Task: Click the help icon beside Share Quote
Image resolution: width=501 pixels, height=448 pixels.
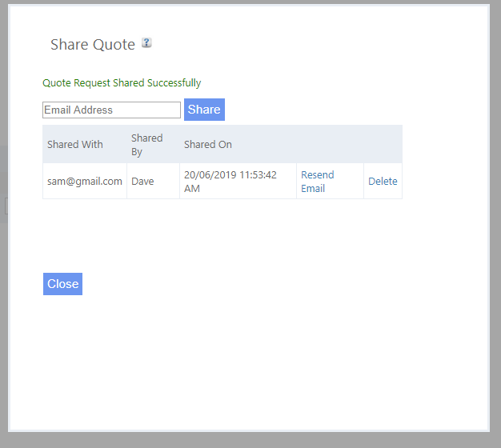Action: pyautogui.click(x=146, y=43)
